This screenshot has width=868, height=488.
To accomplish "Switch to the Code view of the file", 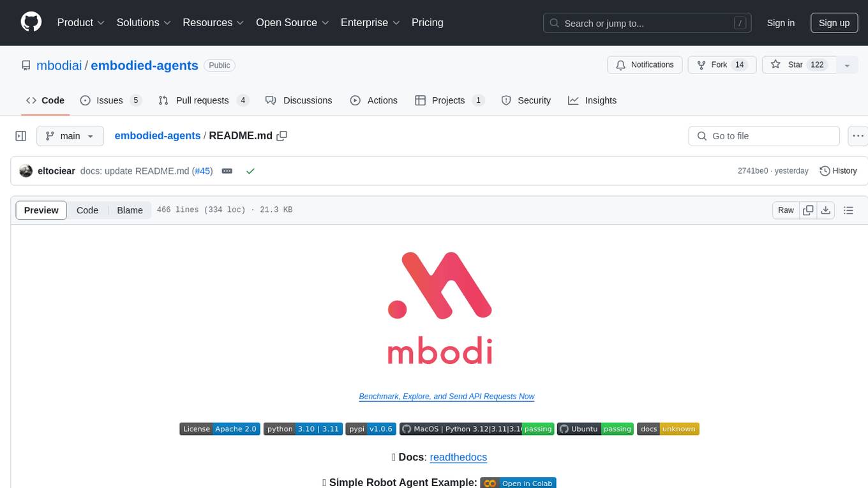I will 87,210.
